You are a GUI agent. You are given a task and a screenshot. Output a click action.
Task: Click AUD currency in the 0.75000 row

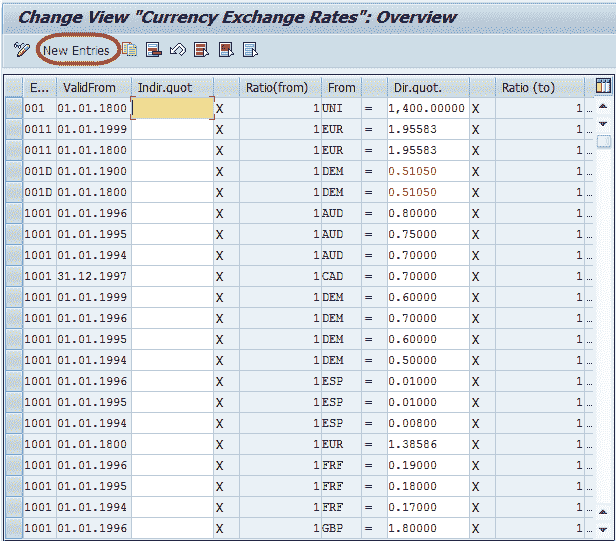[x=341, y=234]
